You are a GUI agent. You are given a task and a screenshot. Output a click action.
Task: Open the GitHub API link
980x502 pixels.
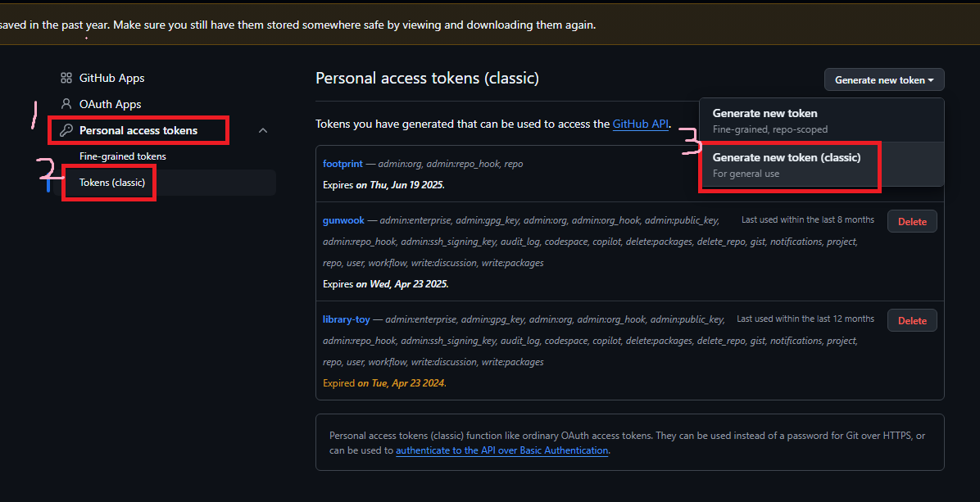(x=641, y=124)
